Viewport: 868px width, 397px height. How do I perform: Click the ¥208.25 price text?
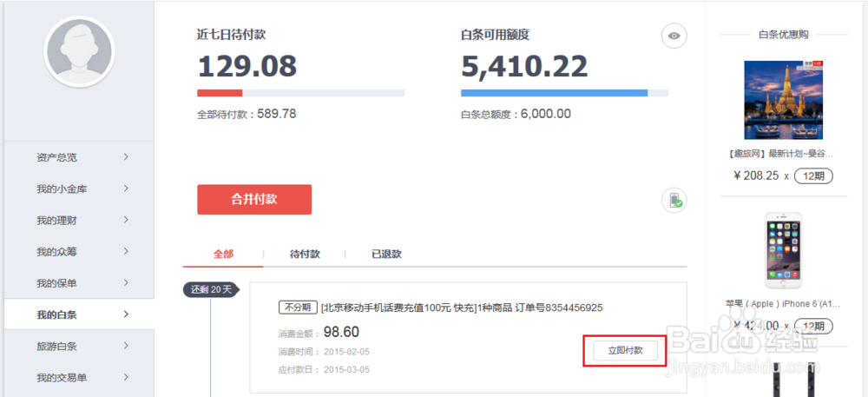[756, 176]
